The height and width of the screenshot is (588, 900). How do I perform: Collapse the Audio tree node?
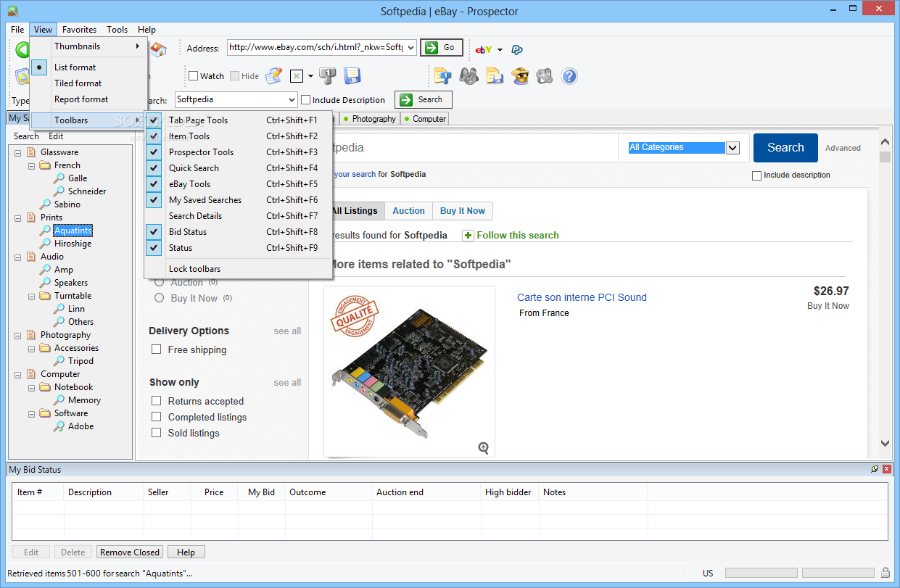(x=18, y=257)
